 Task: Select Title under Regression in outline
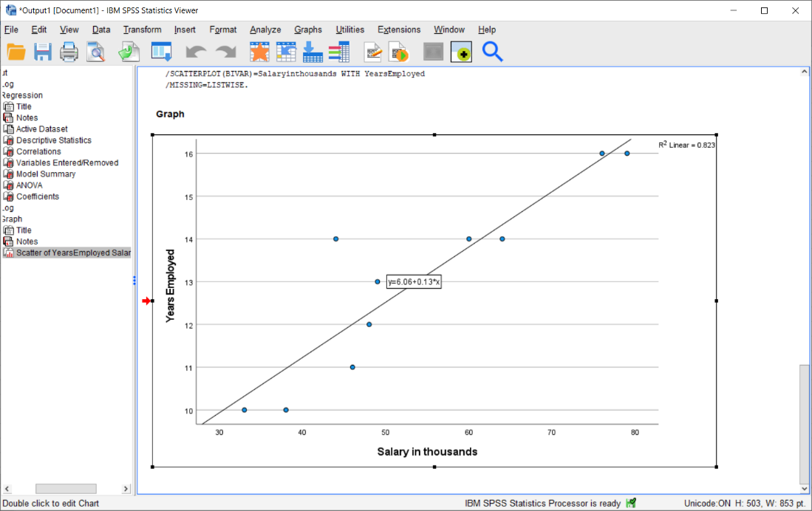(x=24, y=106)
